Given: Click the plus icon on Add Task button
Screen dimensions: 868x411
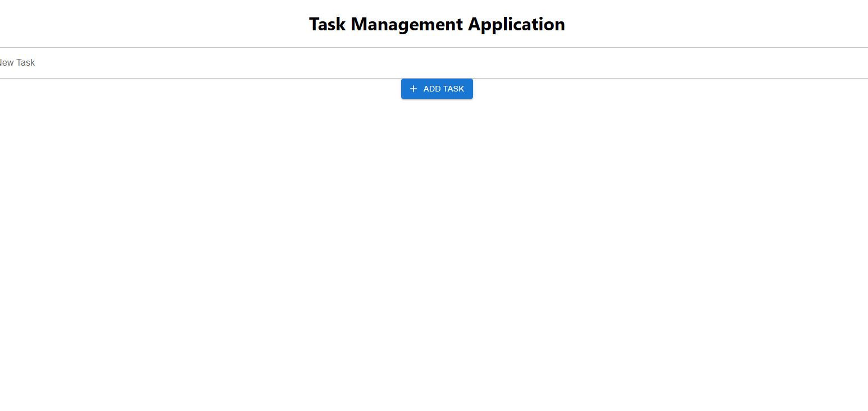Looking at the screenshot, I should click(413, 89).
